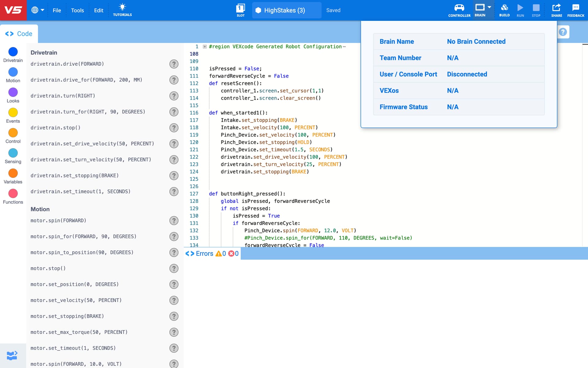The width and height of the screenshot is (588, 368).
Task: Open help for motor.spin(FORWARD)
Action: point(174,221)
